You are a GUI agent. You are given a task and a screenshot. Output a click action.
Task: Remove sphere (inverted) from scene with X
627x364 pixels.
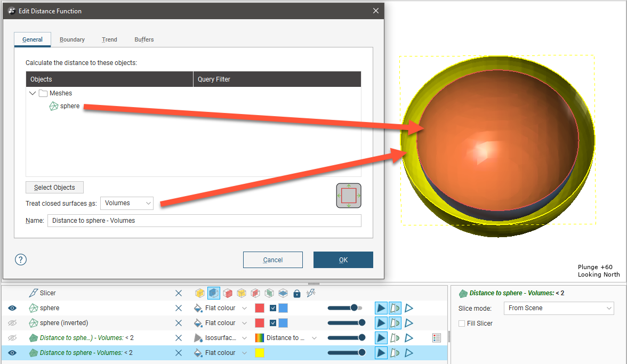coord(178,323)
